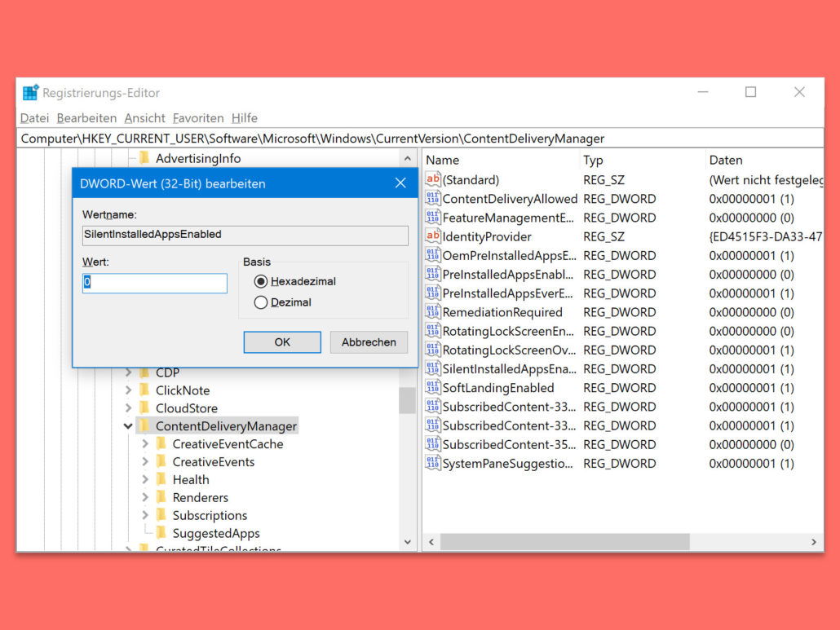Click the CloudStore folder icon
The image size is (840, 630).
click(x=144, y=408)
